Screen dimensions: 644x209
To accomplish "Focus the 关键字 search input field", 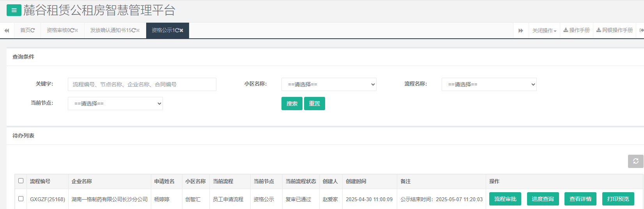I will point(142,84).
